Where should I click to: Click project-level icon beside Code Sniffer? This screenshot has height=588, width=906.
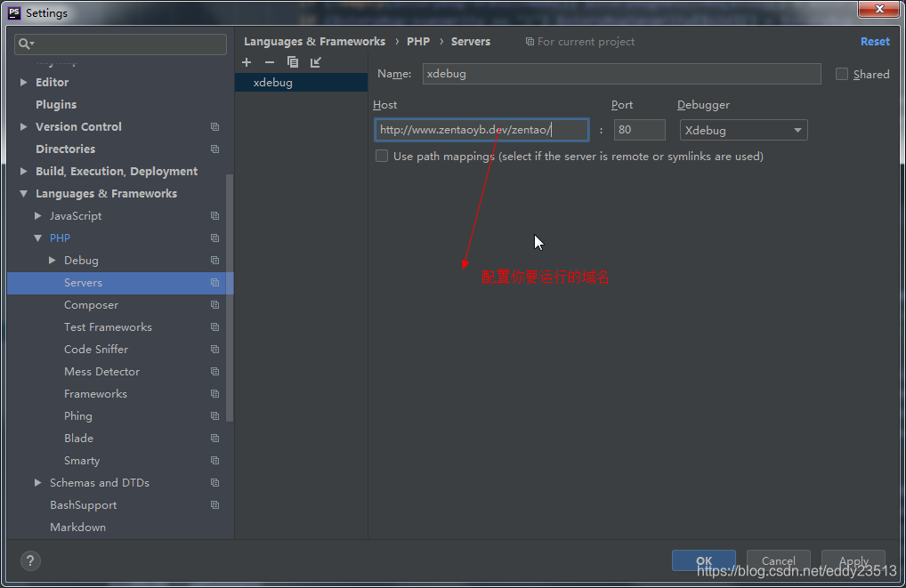click(215, 349)
